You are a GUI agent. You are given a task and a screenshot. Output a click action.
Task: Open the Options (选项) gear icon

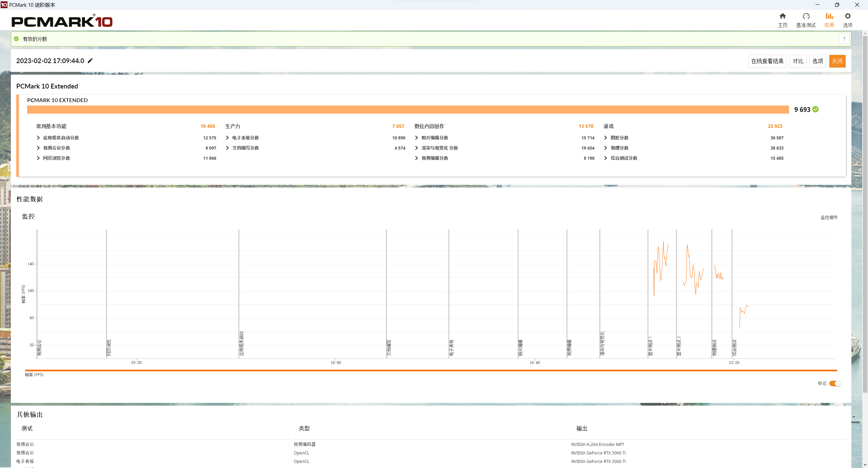(848, 16)
